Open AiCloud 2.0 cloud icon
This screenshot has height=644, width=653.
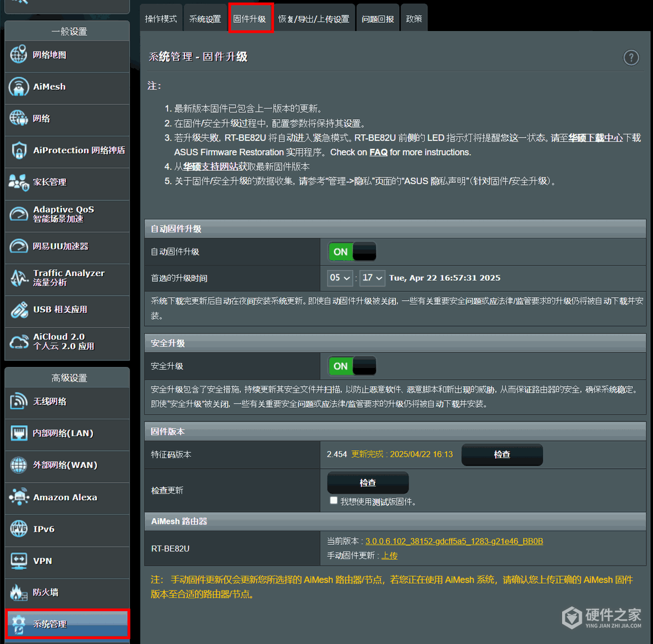tap(19, 341)
